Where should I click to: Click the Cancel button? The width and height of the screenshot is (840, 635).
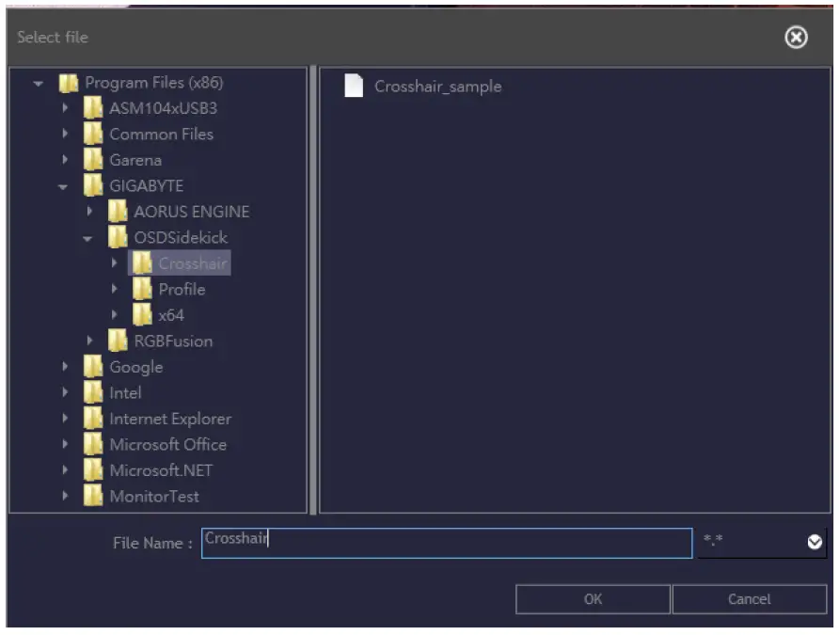tap(749, 599)
